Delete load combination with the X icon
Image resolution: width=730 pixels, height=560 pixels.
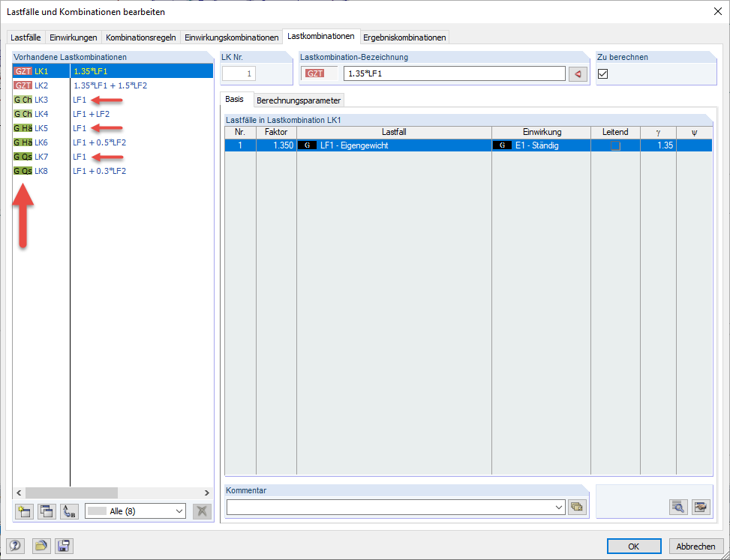point(203,511)
